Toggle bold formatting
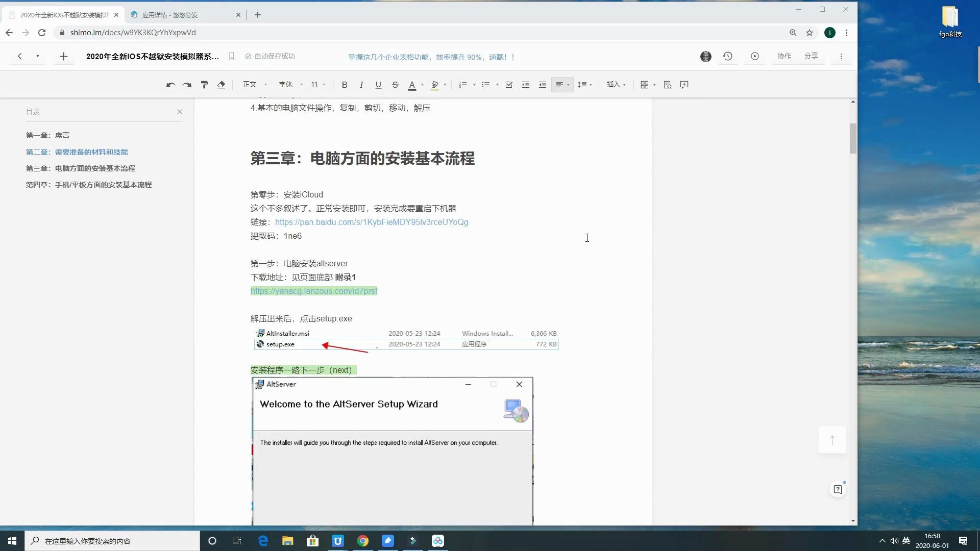Image resolution: width=980 pixels, height=551 pixels. 345,85
